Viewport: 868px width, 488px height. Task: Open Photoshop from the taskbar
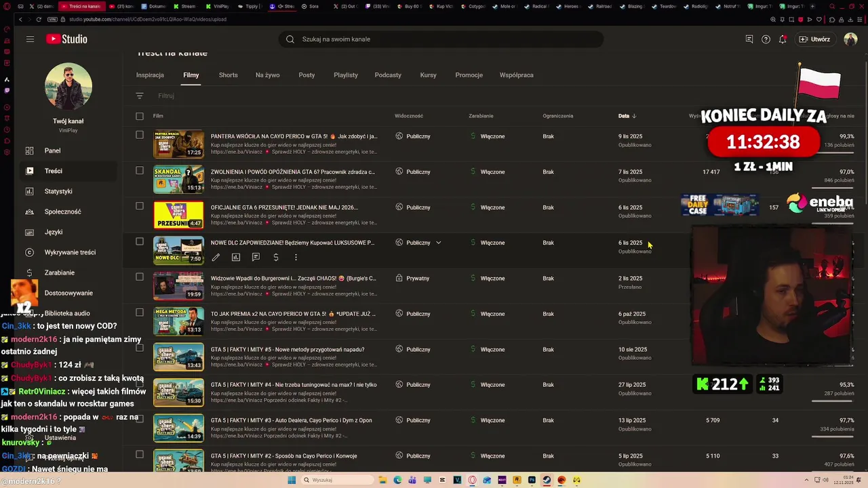coord(532,480)
